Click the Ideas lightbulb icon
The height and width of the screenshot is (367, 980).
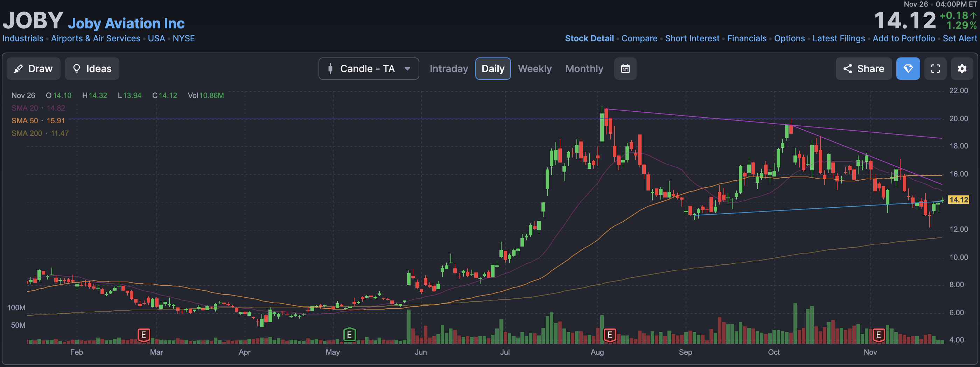[x=76, y=69]
